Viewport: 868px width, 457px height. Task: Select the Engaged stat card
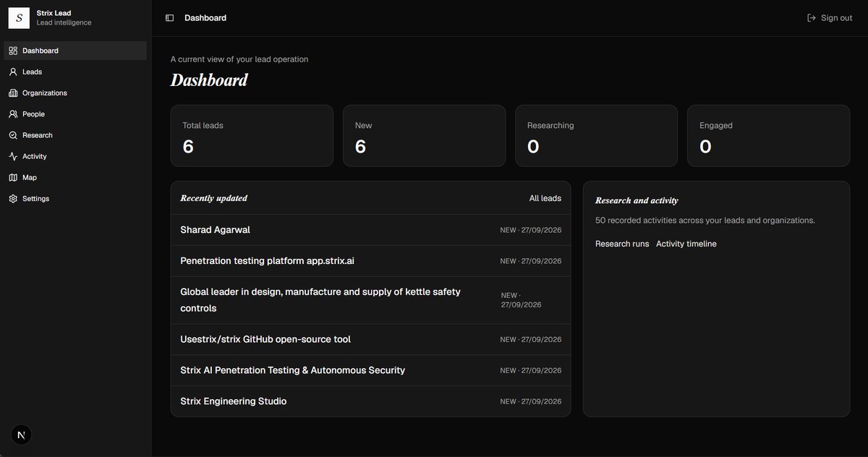[768, 136]
